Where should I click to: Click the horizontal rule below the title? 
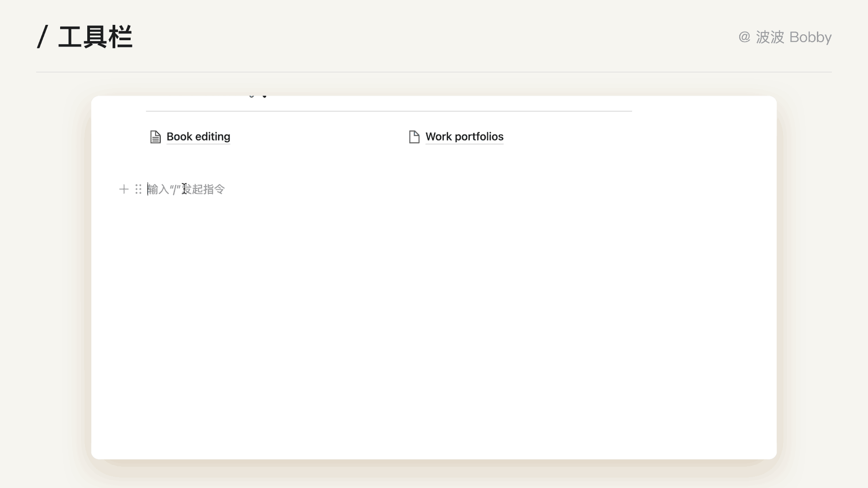(434, 72)
